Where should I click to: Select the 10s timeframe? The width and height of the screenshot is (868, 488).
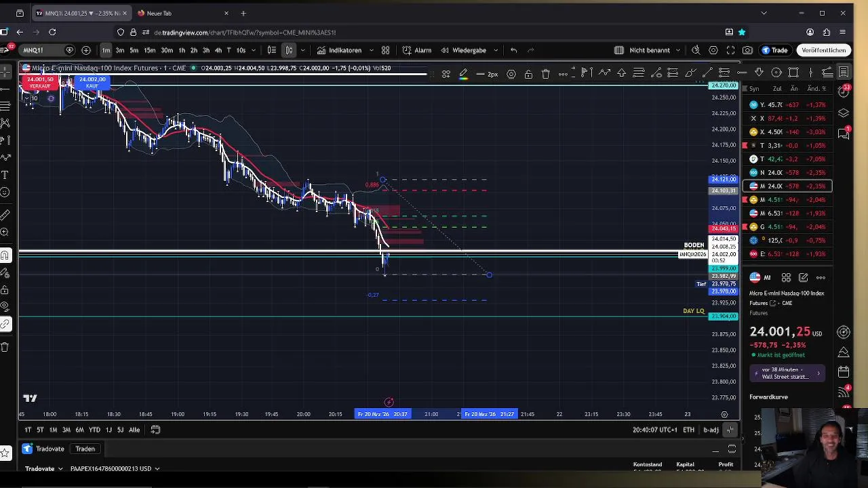pyautogui.click(x=241, y=50)
